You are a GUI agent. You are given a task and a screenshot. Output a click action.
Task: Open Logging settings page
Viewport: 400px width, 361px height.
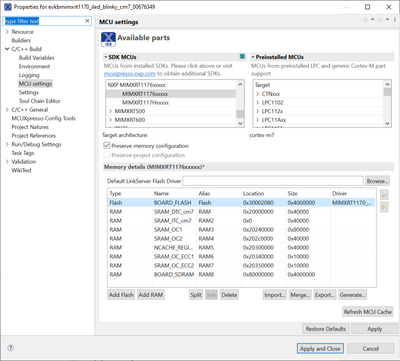coord(29,75)
